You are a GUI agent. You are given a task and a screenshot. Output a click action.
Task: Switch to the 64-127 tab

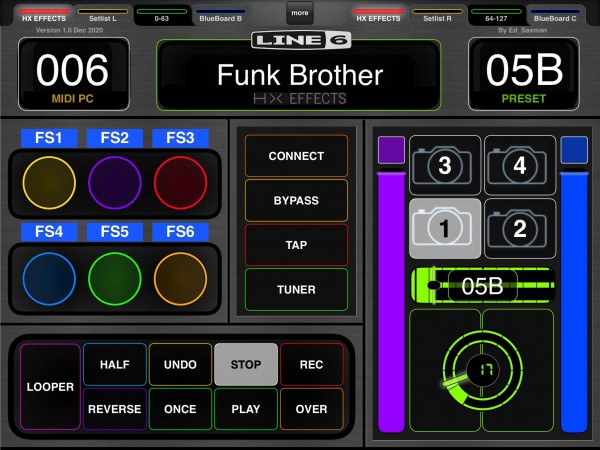[496, 15]
